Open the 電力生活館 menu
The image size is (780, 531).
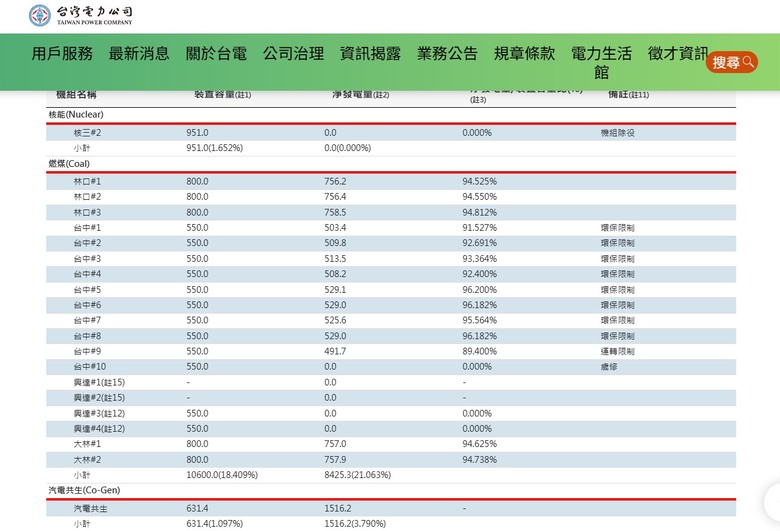point(601,63)
